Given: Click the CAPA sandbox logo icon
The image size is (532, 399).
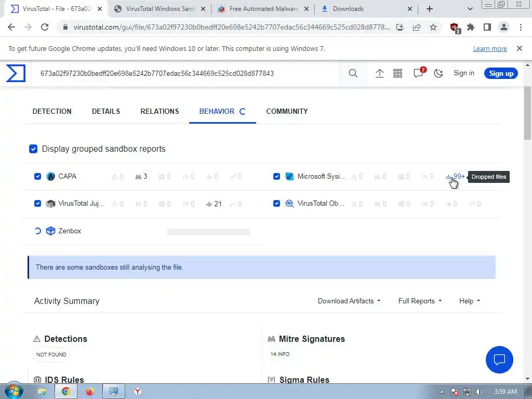Looking at the screenshot, I should click(x=50, y=177).
